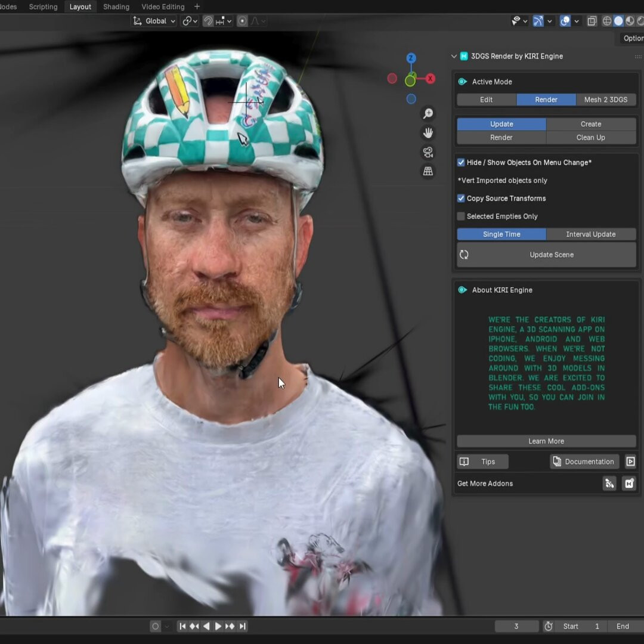Select the hand pan view icon
The image size is (644, 644).
pyautogui.click(x=428, y=132)
